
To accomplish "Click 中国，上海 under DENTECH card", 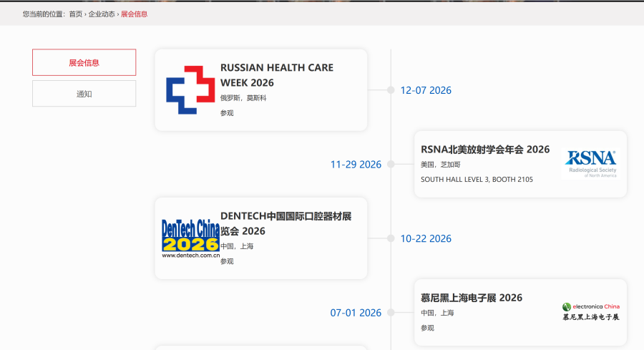I will tap(237, 246).
